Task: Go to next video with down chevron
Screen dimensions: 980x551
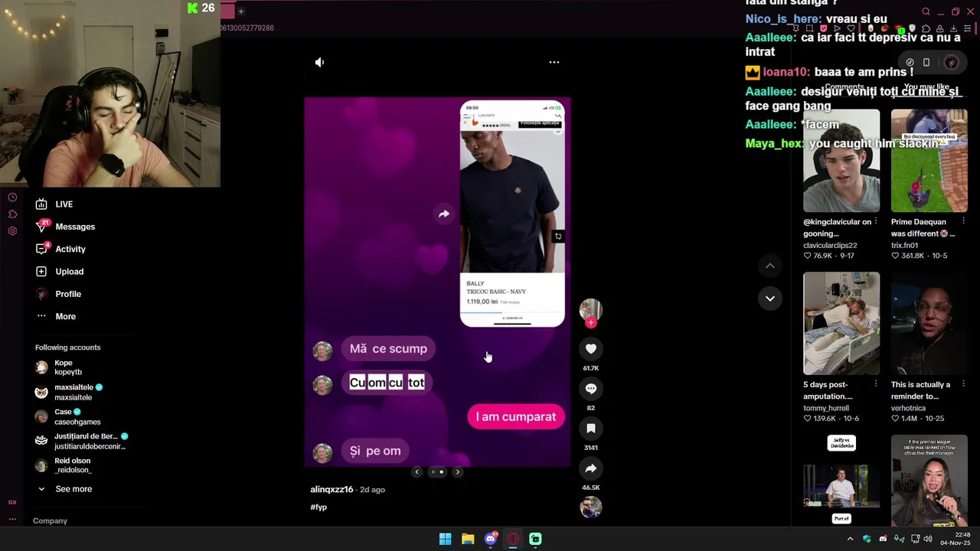Action: [x=770, y=298]
